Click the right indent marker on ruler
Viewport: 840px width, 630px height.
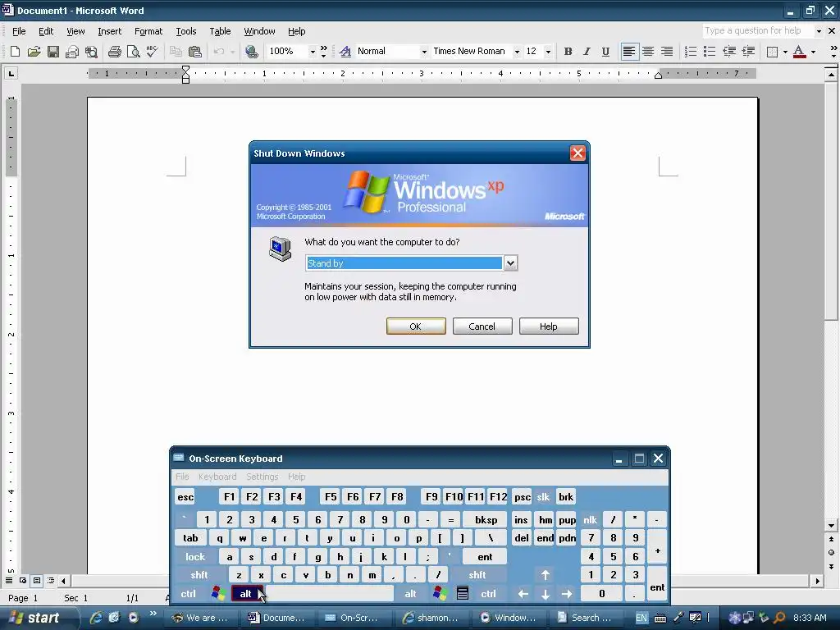pos(659,75)
